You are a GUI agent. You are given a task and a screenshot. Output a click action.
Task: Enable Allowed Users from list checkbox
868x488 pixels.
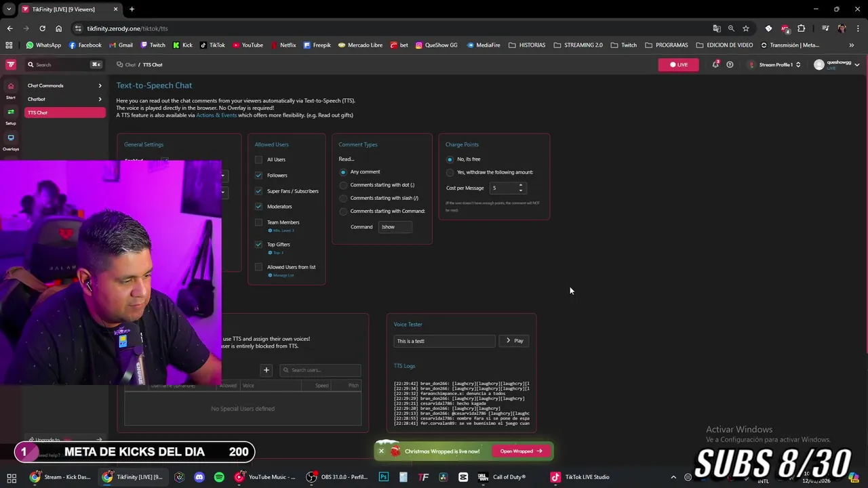(x=258, y=267)
